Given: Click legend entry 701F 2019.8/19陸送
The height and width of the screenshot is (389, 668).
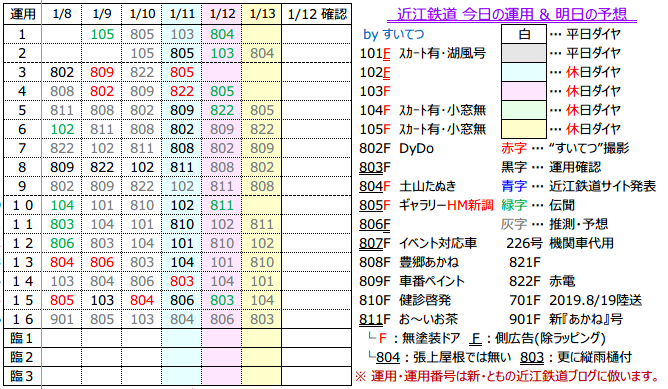Looking at the screenshot, I should 576,300.
